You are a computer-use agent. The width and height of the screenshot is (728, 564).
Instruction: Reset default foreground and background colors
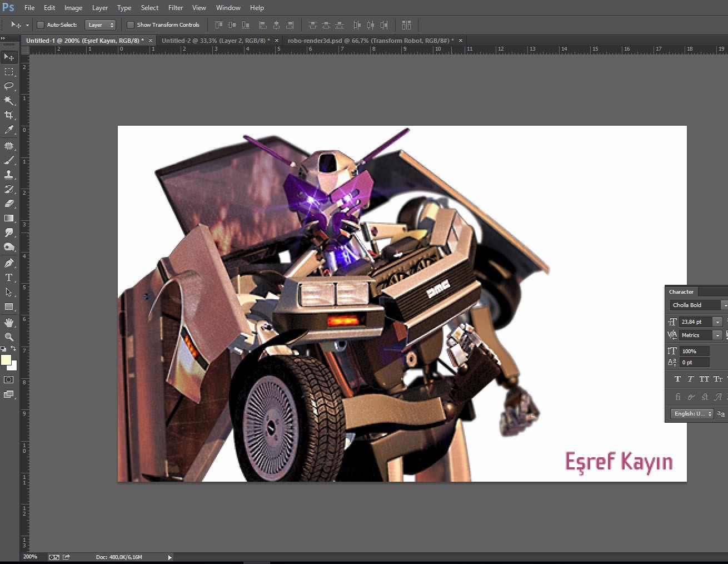click(4, 349)
